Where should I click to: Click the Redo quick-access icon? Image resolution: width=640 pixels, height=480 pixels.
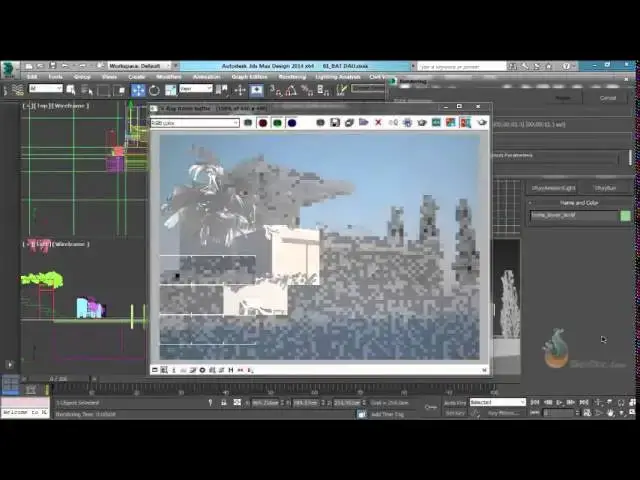[82, 65]
